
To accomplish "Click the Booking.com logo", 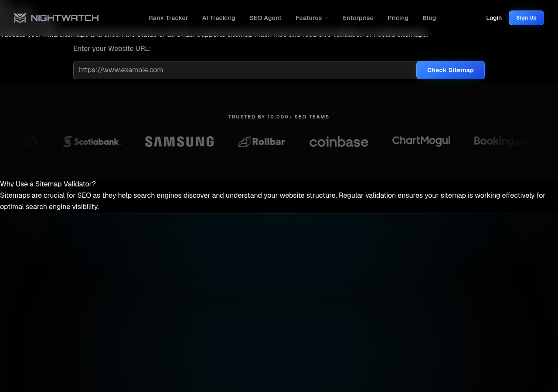I will [506, 141].
